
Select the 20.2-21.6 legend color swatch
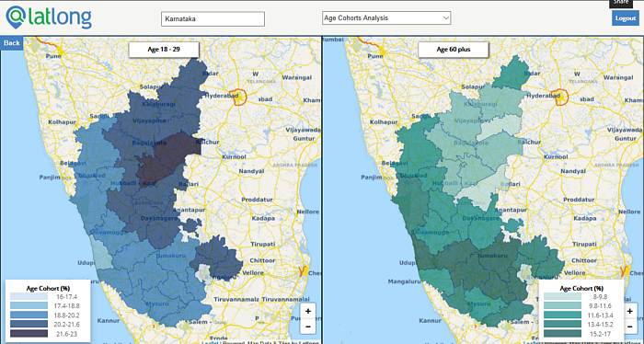click(x=29, y=325)
